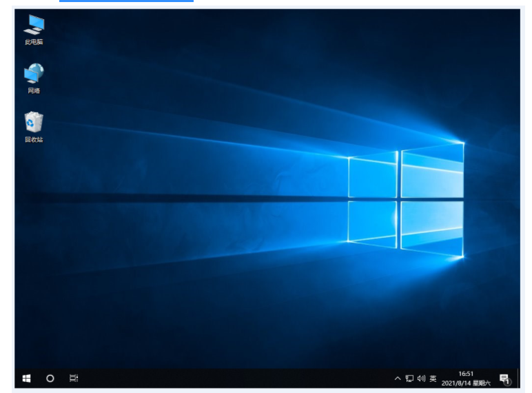Click the network status tray icon
532x393 pixels.
point(409,379)
